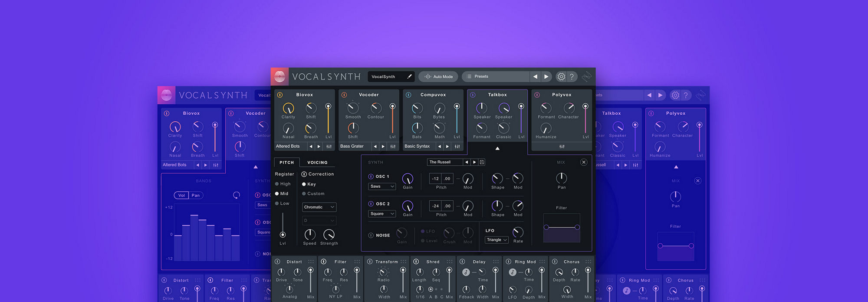Open the Chromatic scale dropdown
This screenshot has width=868, height=302.
tap(319, 207)
